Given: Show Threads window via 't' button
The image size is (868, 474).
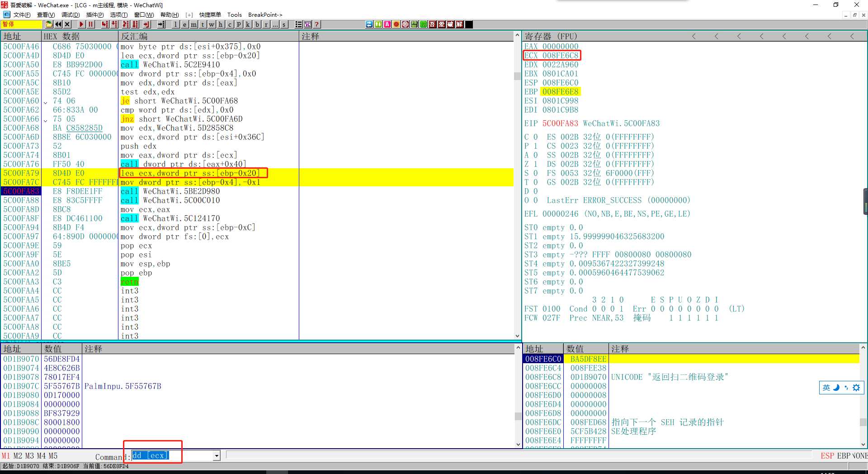Looking at the screenshot, I should (x=203, y=24).
